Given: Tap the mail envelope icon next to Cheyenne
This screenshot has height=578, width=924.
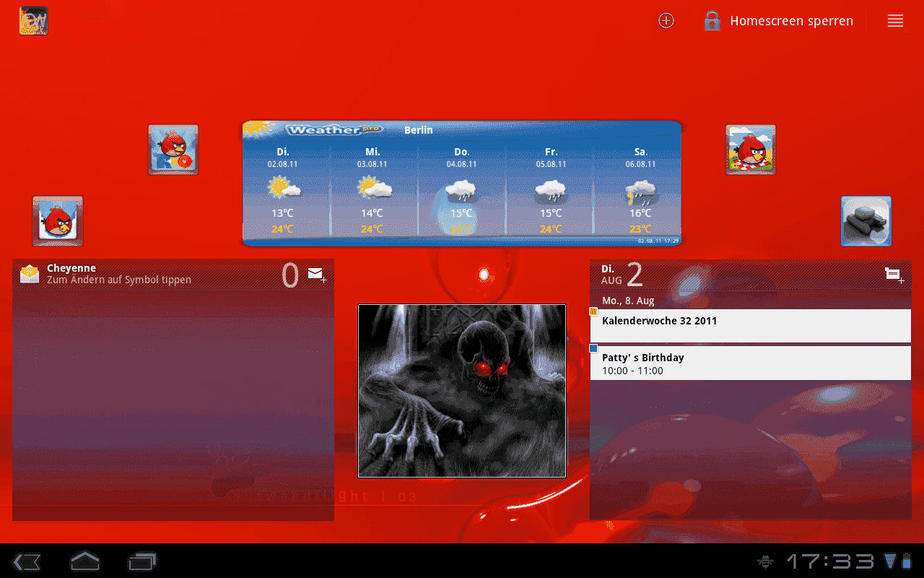Looking at the screenshot, I should pyautogui.click(x=30, y=273).
